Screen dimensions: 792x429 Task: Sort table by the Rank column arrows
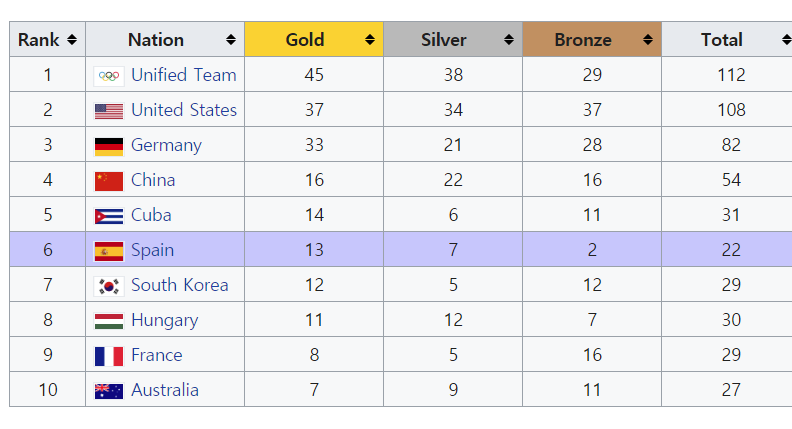click(72, 40)
